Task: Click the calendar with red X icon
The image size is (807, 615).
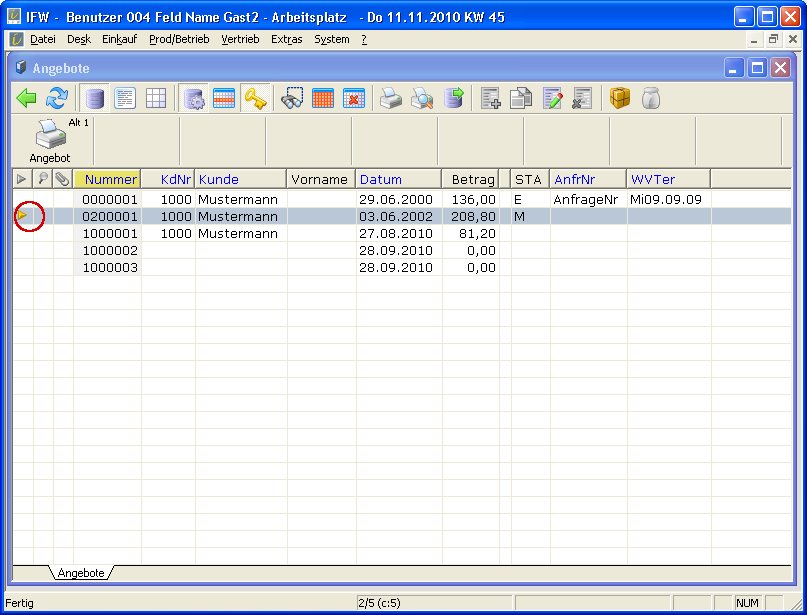Action: 353,98
